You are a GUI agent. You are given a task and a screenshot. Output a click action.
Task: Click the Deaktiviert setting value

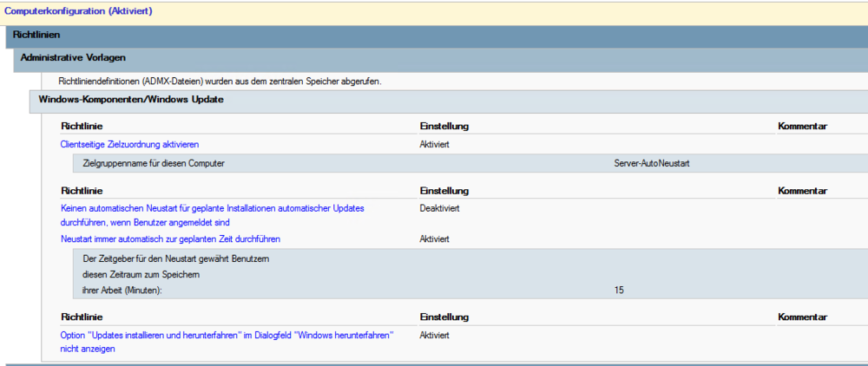pyautogui.click(x=439, y=208)
